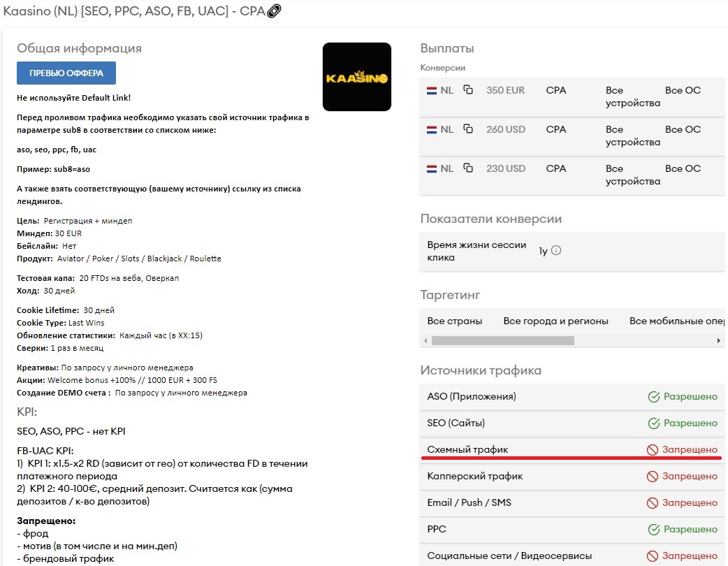Click the allowed checkmark icon for PPC

point(654,530)
